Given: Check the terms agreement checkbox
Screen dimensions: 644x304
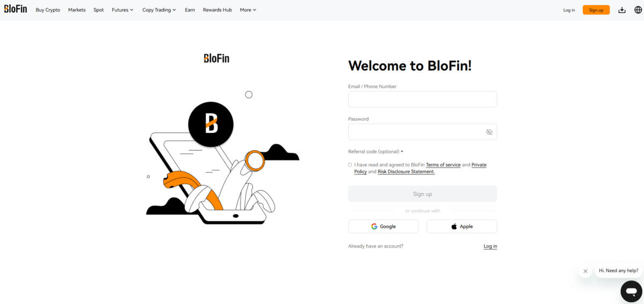Looking at the screenshot, I should pos(350,165).
